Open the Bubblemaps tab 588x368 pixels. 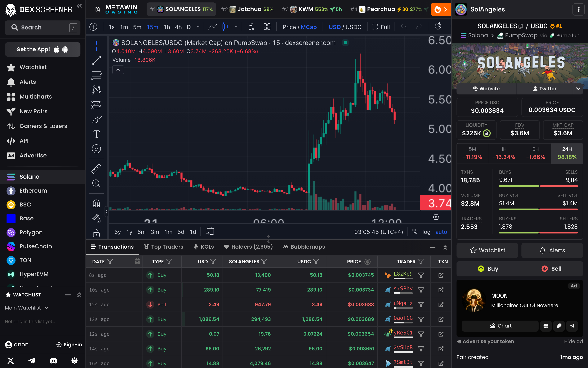pyautogui.click(x=304, y=247)
